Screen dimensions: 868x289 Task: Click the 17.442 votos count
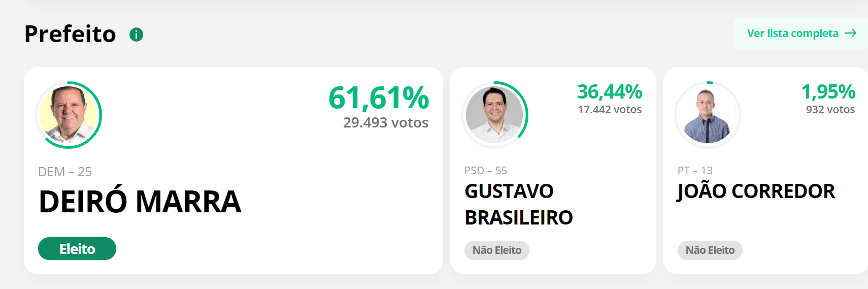tap(610, 110)
